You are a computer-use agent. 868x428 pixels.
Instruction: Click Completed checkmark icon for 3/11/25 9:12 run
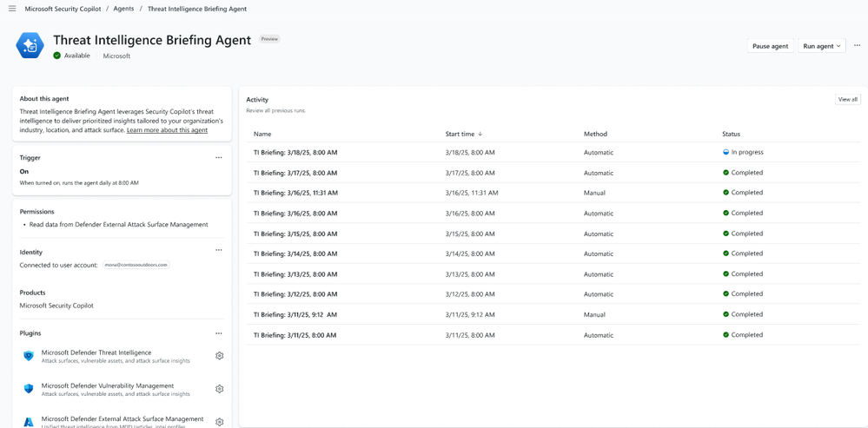pos(726,314)
